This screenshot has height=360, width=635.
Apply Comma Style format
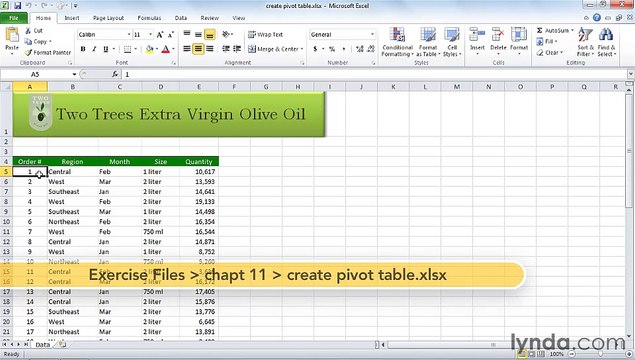[344, 49]
